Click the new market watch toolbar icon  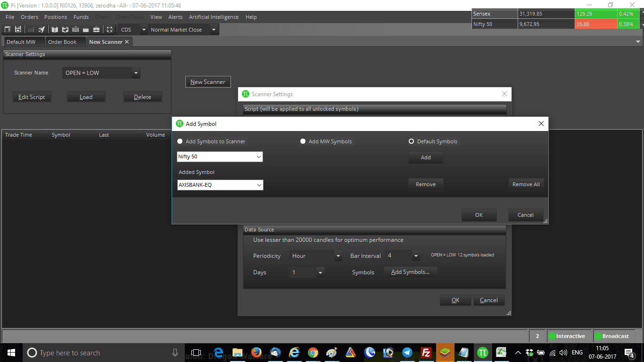(x=8, y=29)
